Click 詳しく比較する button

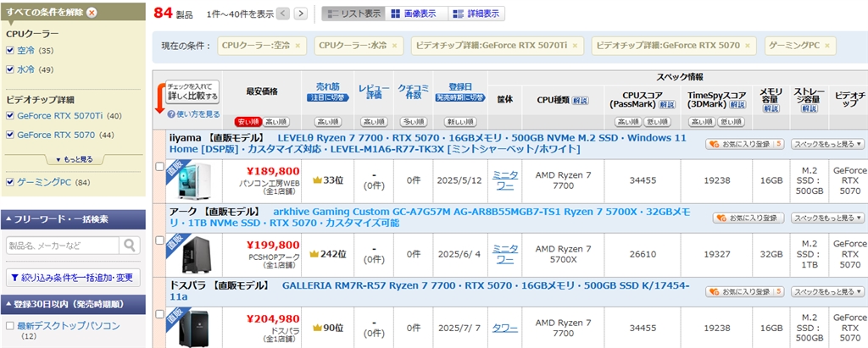tap(192, 91)
